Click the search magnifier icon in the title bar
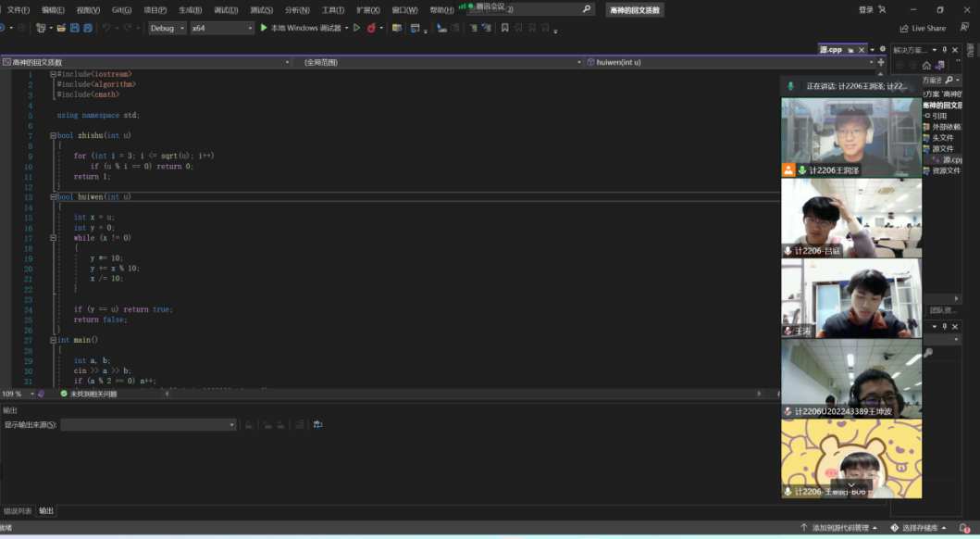The width and height of the screenshot is (980, 539). tap(587, 9)
